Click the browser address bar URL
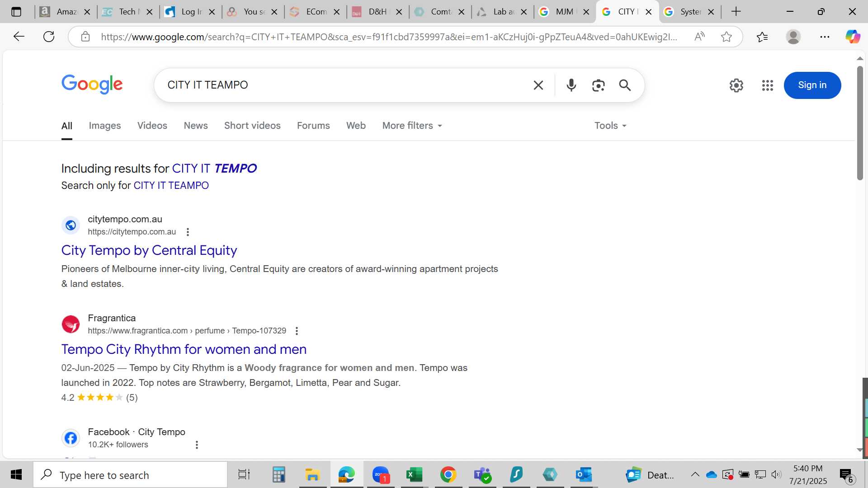This screenshot has height=488, width=868. pyautogui.click(x=389, y=37)
